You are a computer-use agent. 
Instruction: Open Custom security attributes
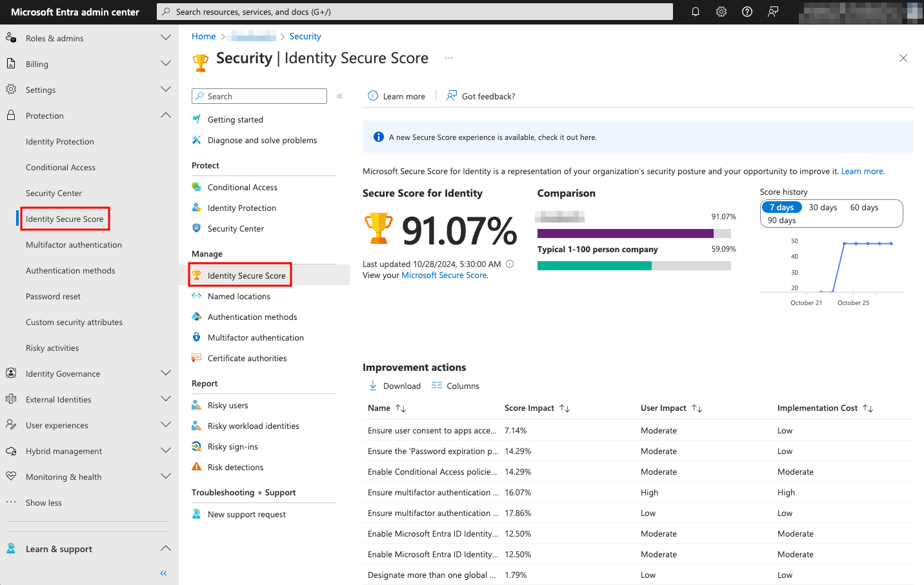pyautogui.click(x=74, y=322)
